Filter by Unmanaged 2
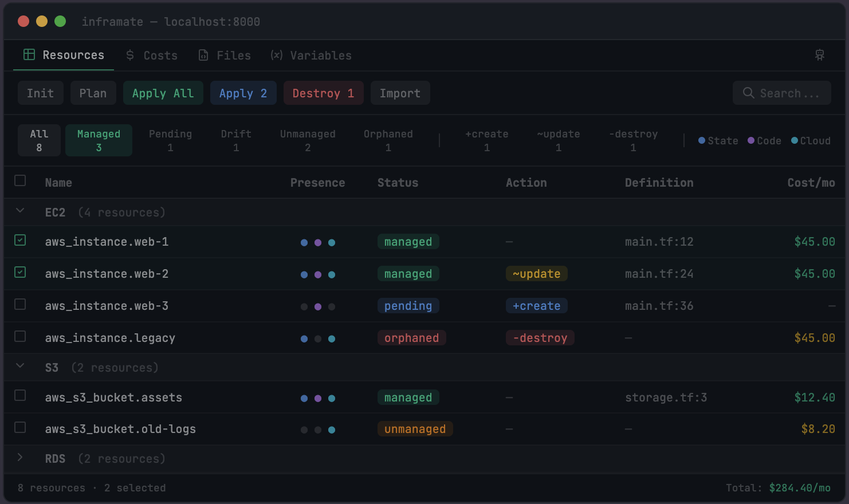 [308, 140]
